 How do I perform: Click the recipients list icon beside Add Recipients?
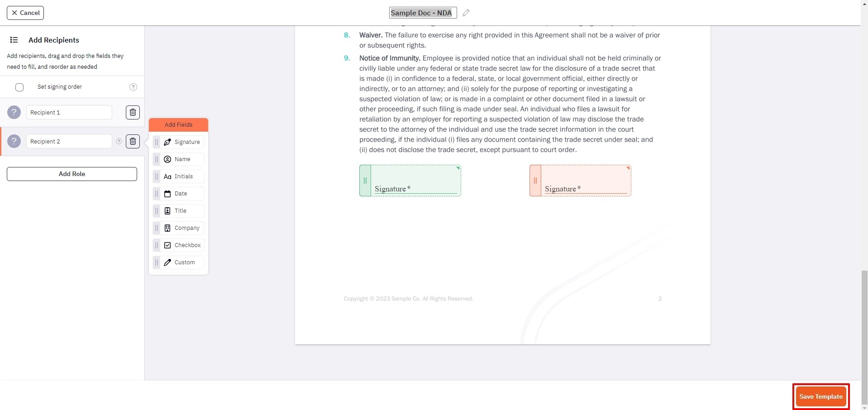(14, 40)
